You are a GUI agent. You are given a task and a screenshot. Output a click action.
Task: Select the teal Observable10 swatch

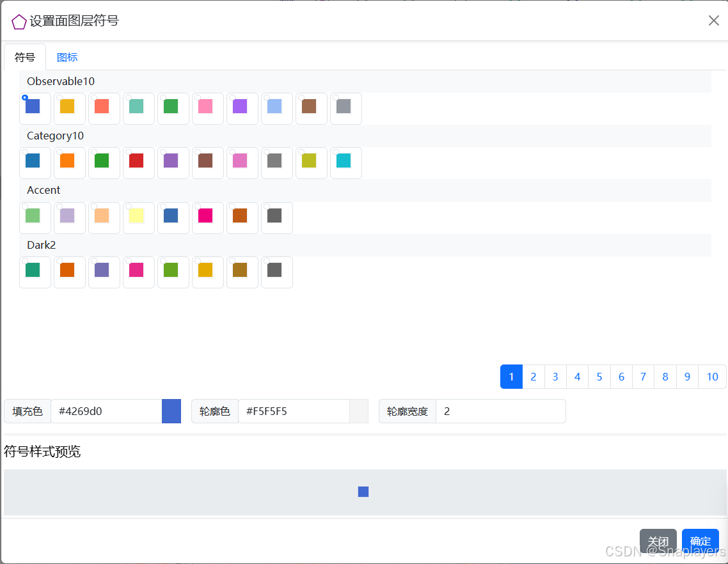click(x=139, y=109)
